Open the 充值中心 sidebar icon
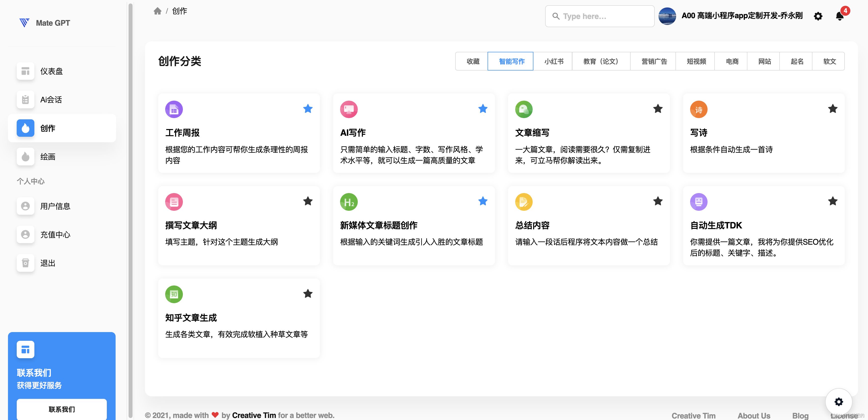The height and width of the screenshot is (420, 868). pos(26,234)
